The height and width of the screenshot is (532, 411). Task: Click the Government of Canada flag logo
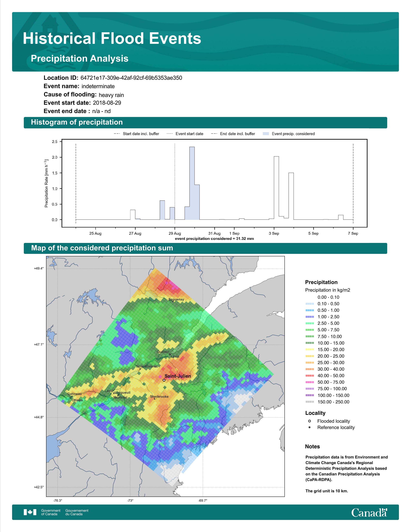(x=30, y=512)
